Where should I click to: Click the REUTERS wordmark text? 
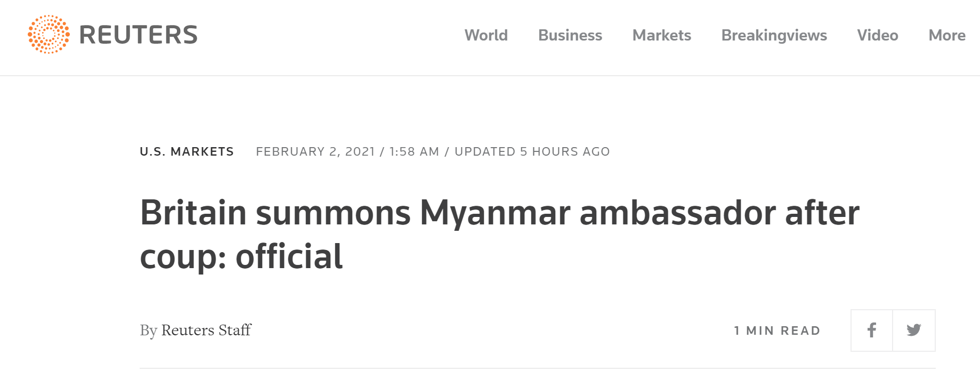[139, 35]
